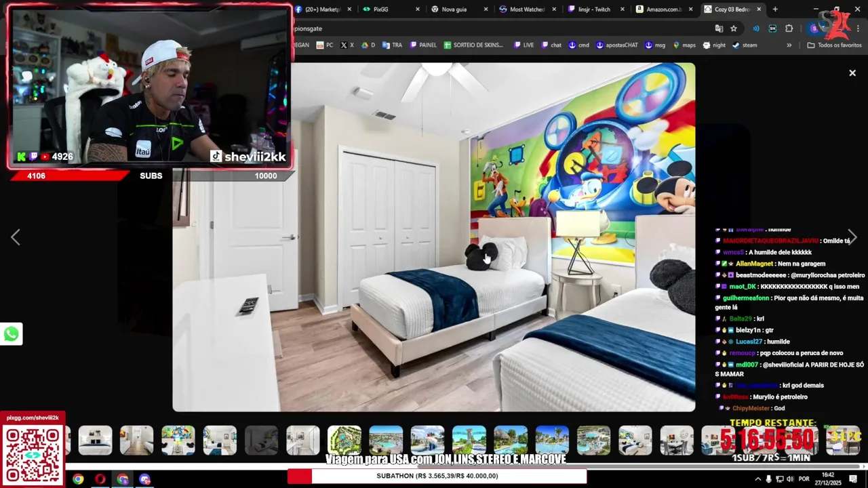Click the WhatsApp floating contact icon
Image resolution: width=868 pixels, height=488 pixels.
pos(11,333)
